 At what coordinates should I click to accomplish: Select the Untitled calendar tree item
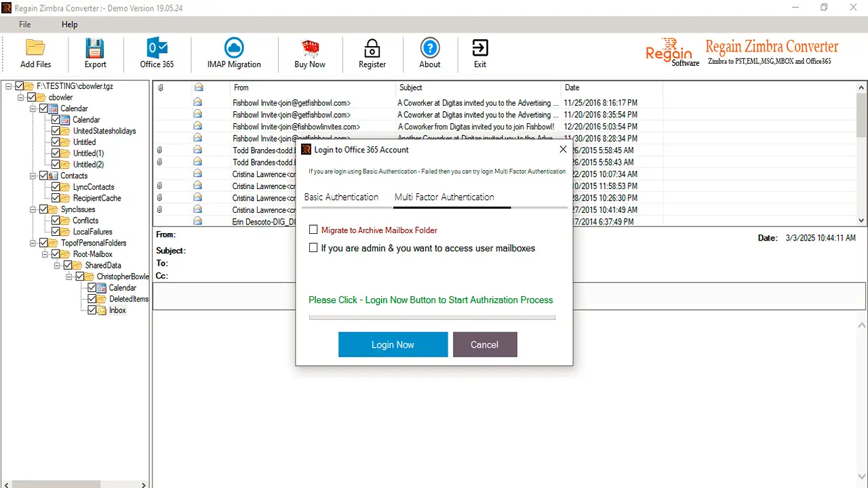pos(85,142)
